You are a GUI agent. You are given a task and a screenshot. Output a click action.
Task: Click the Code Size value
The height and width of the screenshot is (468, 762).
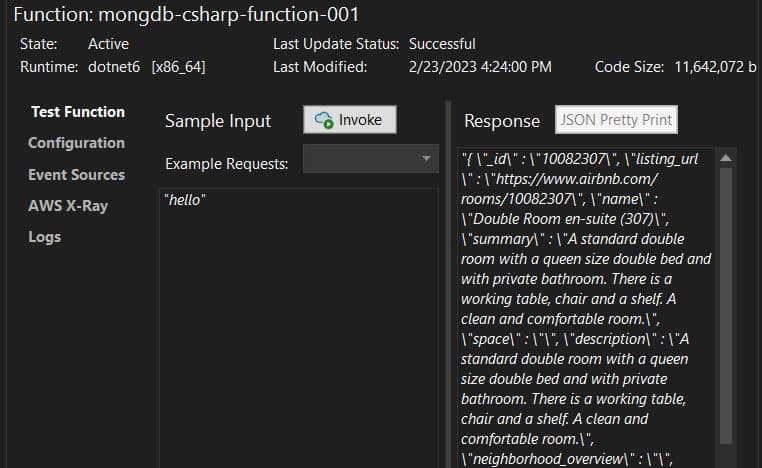tap(714, 67)
